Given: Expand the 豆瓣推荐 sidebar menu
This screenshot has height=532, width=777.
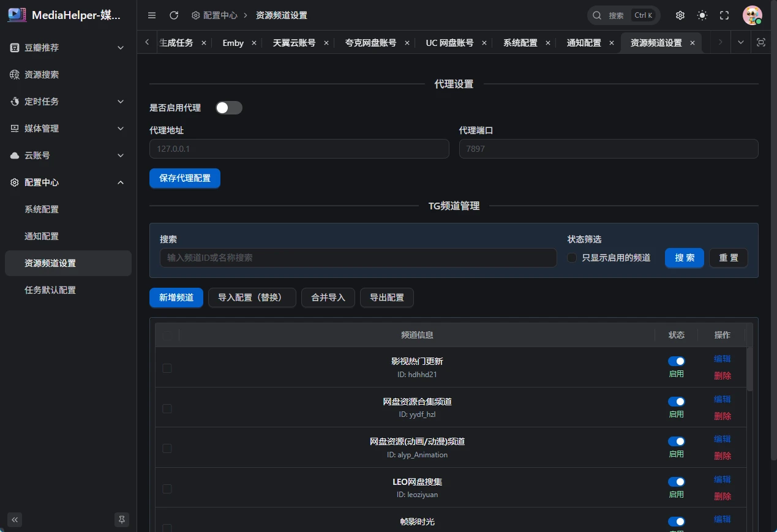Looking at the screenshot, I should [x=68, y=48].
